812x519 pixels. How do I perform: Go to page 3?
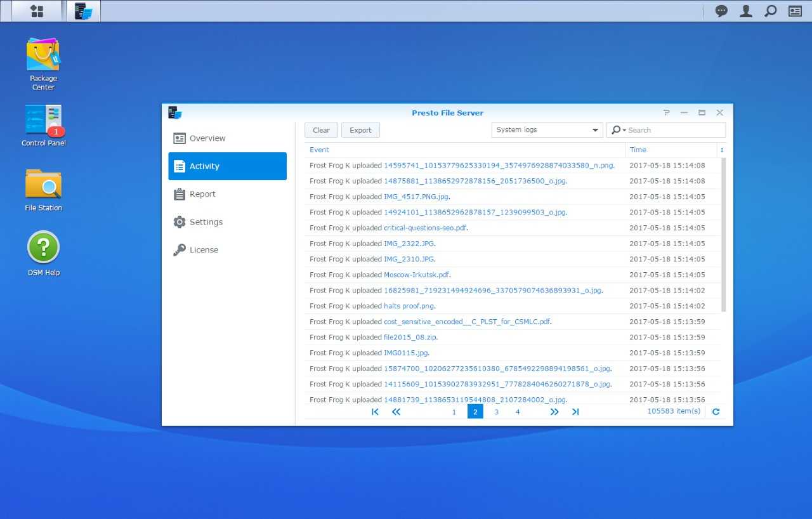[496, 412]
